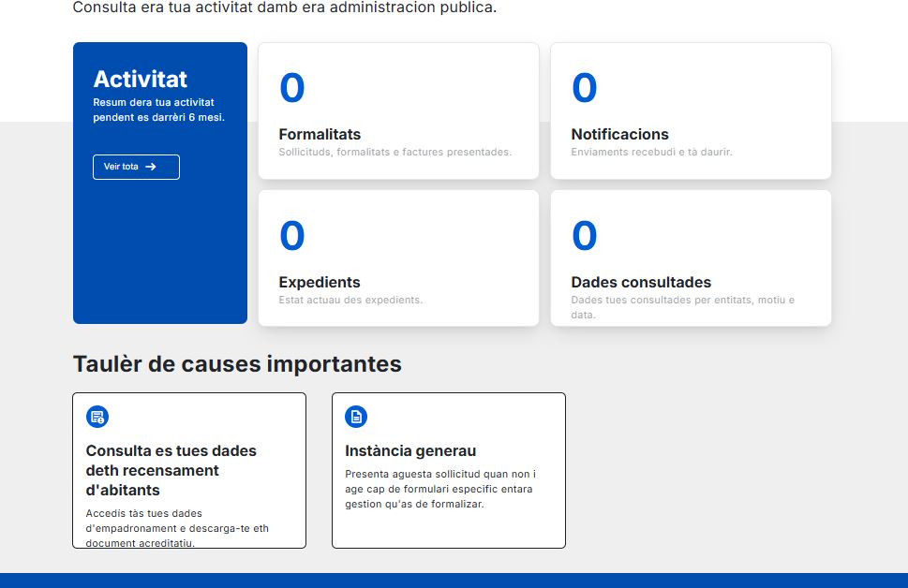Open the Notificacions card title
The image size is (908, 588).
tap(619, 134)
